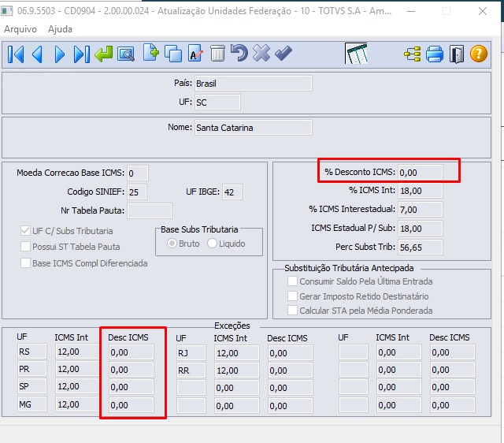This screenshot has width=504, height=443.
Task: Click the Nome field Santa Catarina
Action: 254,128
